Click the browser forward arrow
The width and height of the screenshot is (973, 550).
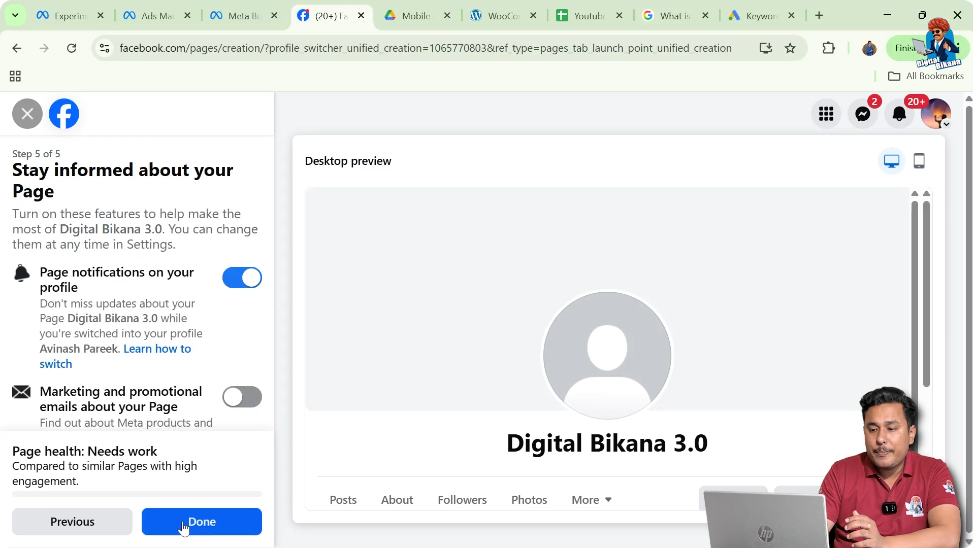[x=44, y=48]
